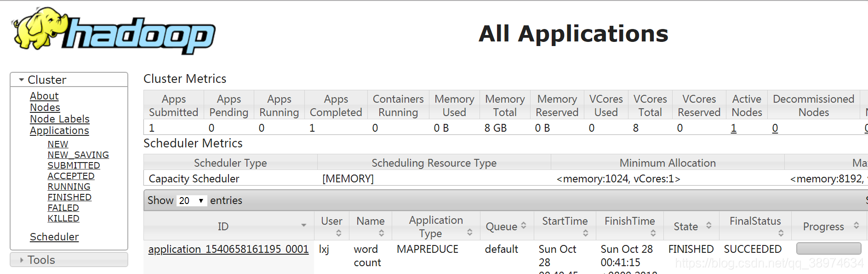Open the Show entries count dropdown
868x274 pixels.
pos(191,200)
